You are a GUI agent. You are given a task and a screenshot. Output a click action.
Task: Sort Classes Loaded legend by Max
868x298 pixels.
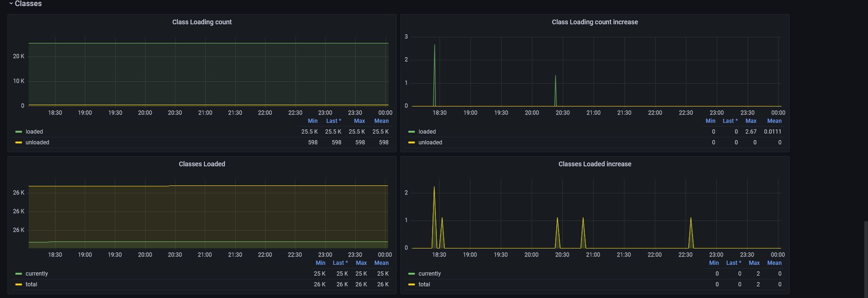361,263
